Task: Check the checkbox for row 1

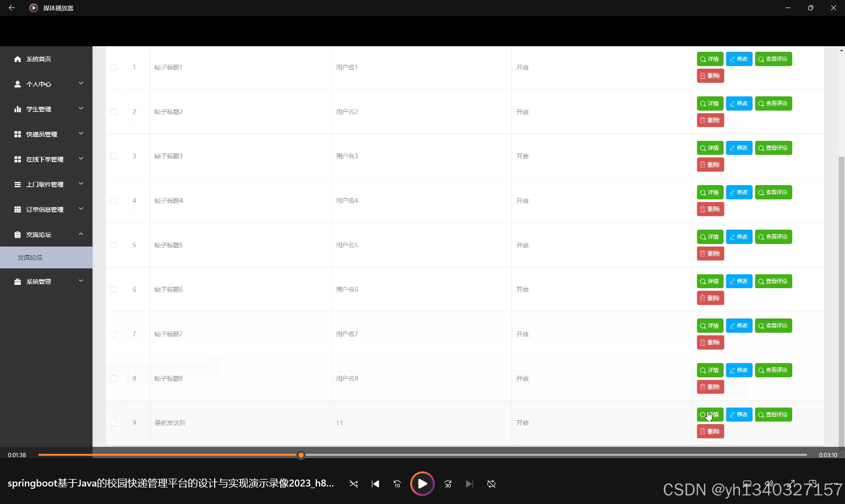Action: pos(114,67)
